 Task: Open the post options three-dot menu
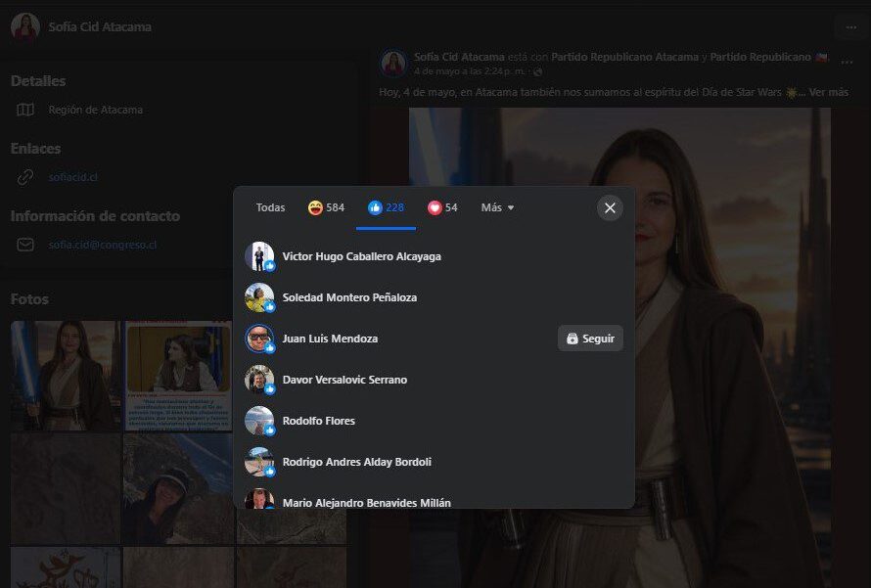pos(847,63)
